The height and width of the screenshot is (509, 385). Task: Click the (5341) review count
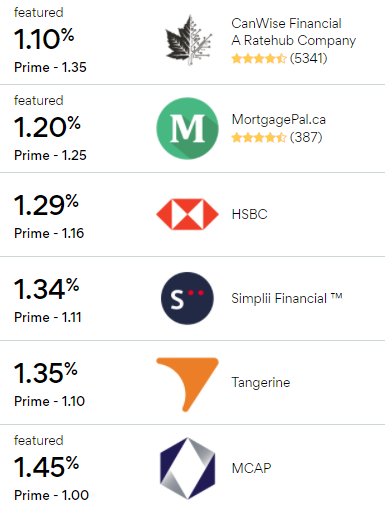coord(308,59)
